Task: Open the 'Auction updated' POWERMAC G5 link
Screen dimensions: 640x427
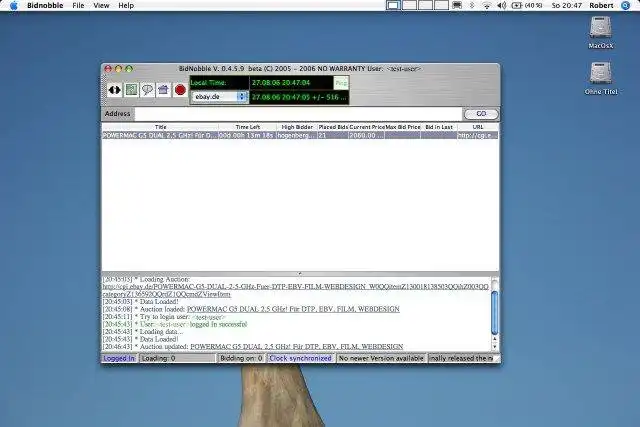Action: click(296, 347)
